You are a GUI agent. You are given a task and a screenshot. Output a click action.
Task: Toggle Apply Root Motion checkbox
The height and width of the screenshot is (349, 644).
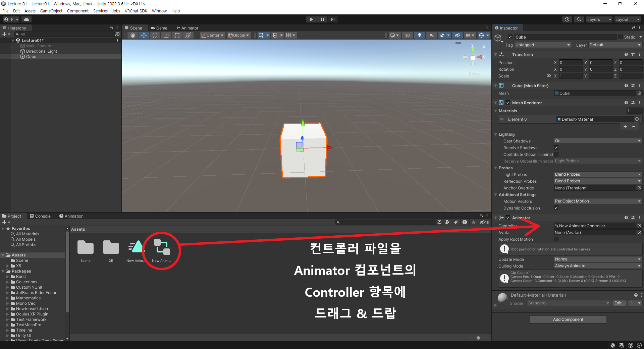tap(556, 239)
